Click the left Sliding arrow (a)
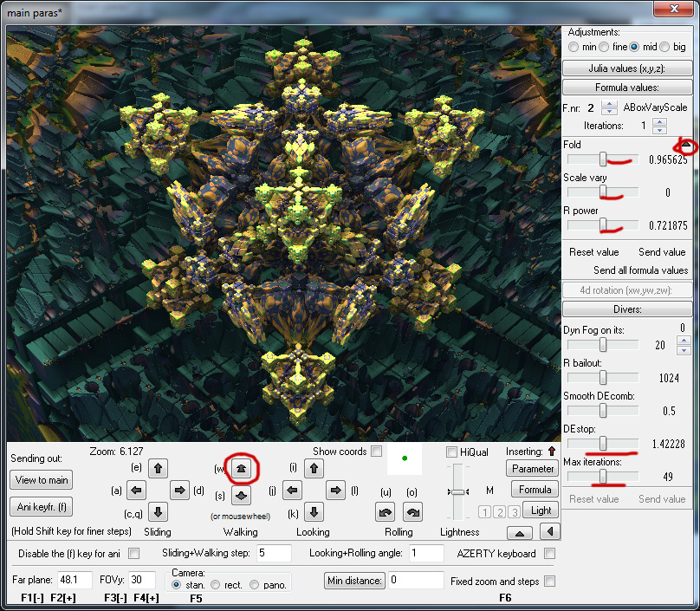 coord(136,490)
